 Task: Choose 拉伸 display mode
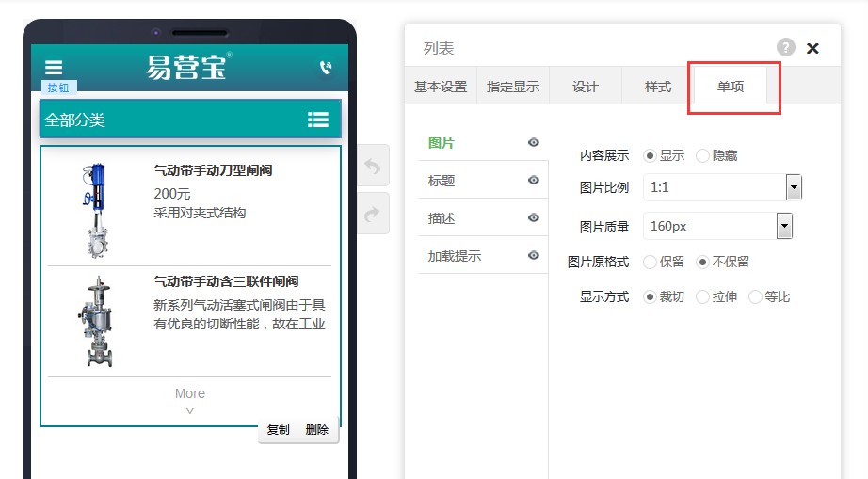pos(702,296)
